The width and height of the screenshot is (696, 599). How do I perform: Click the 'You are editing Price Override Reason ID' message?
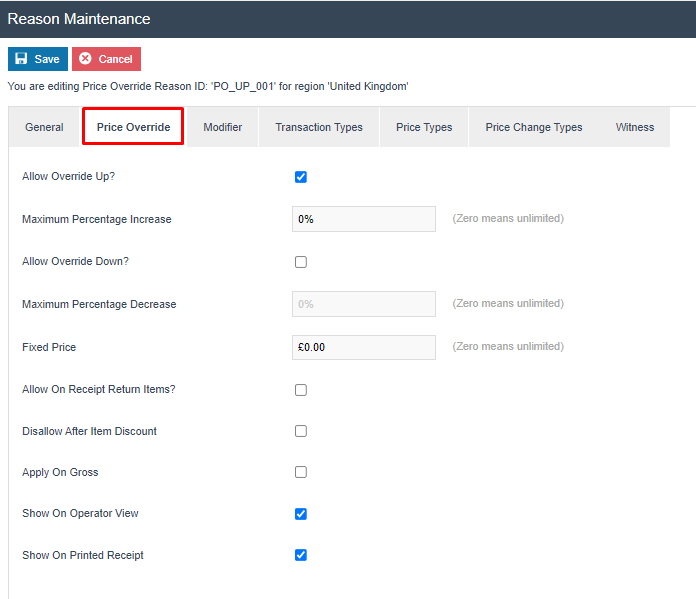tap(208, 86)
